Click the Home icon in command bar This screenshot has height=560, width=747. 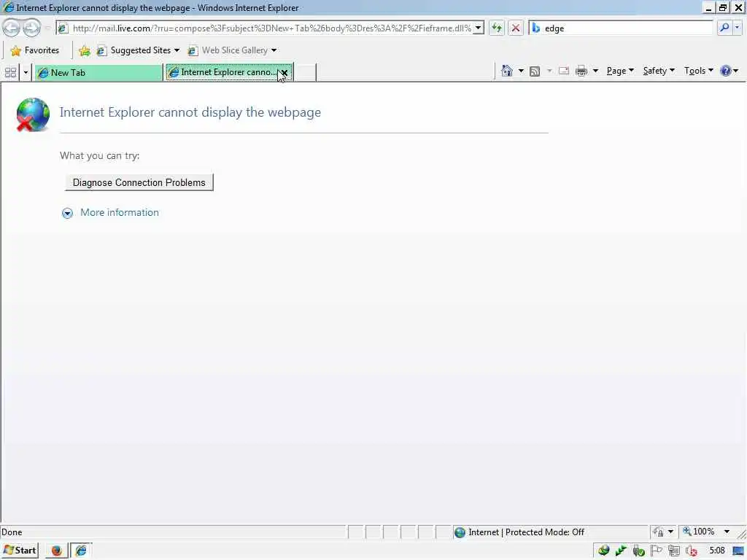[506, 71]
